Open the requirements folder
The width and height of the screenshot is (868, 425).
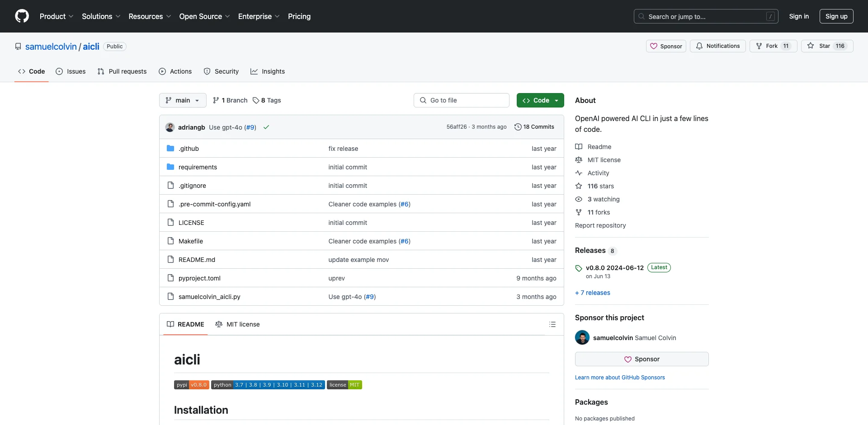198,167
